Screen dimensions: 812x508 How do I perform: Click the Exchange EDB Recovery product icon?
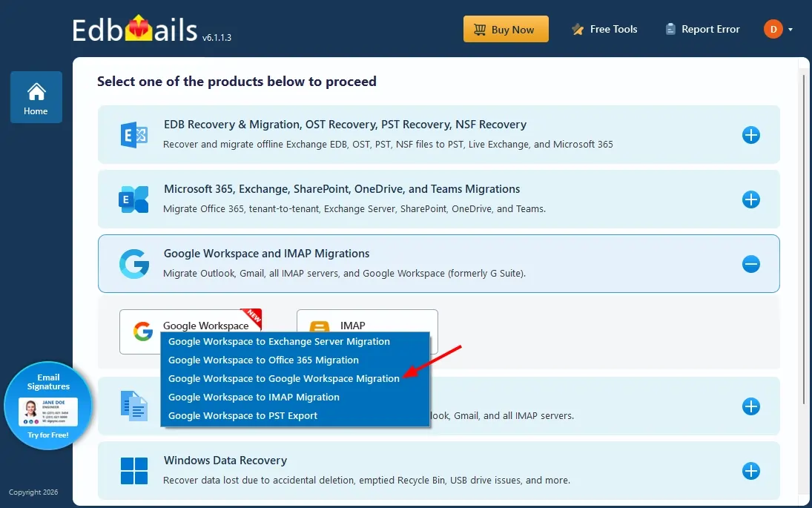134,135
